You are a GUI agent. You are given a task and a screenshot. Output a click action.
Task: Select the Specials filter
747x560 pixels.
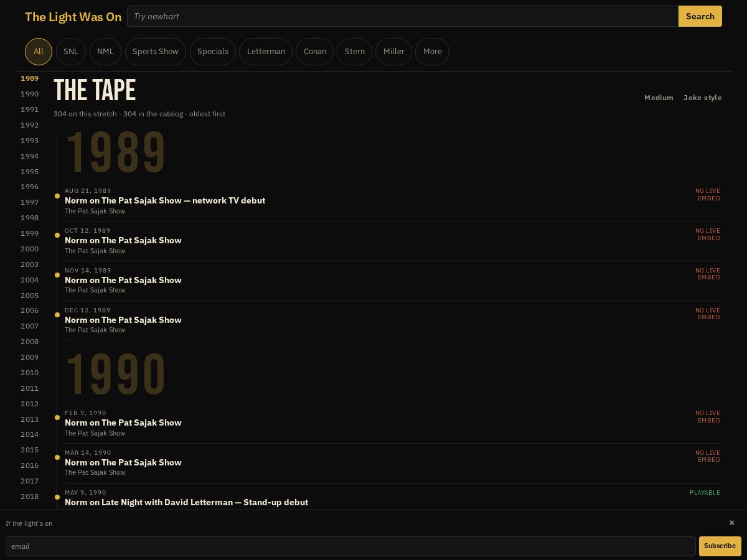(213, 52)
